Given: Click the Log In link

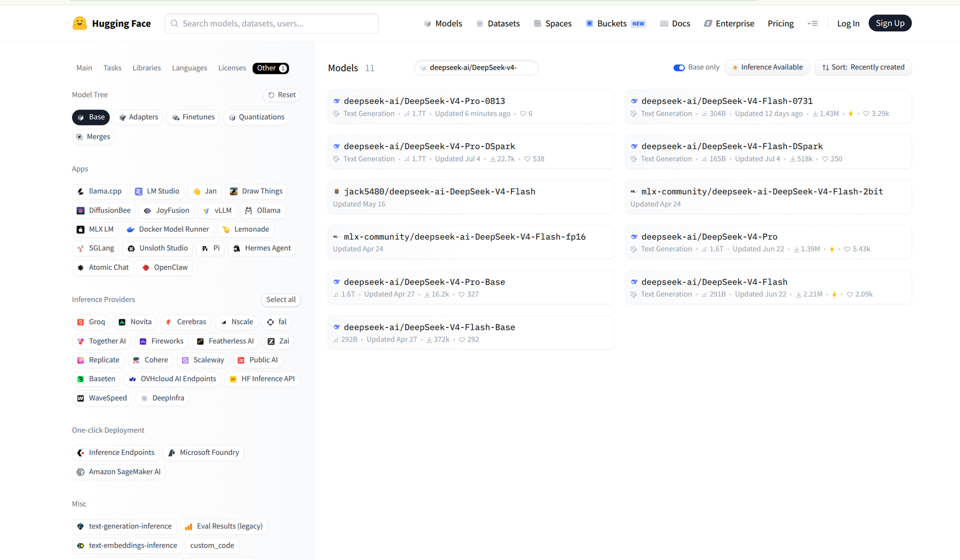Looking at the screenshot, I should pos(848,23).
